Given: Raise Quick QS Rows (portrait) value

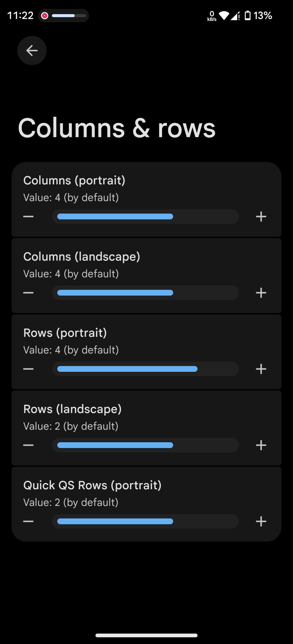Looking at the screenshot, I should (x=261, y=521).
